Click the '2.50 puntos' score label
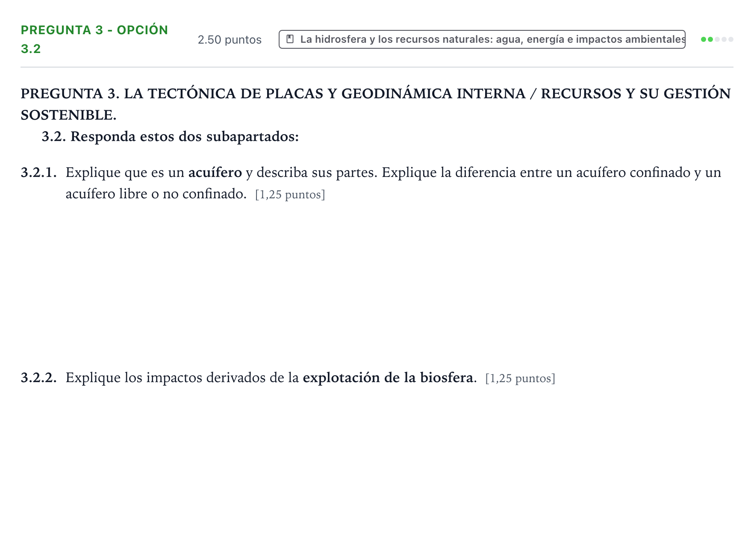Image resolution: width=754 pixels, height=560 pixels. coord(230,40)
